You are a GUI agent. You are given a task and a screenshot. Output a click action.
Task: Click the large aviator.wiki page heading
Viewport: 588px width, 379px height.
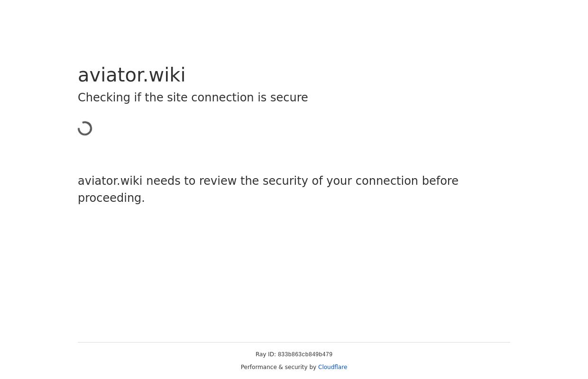pyautogui.click(x=131, y=75)
